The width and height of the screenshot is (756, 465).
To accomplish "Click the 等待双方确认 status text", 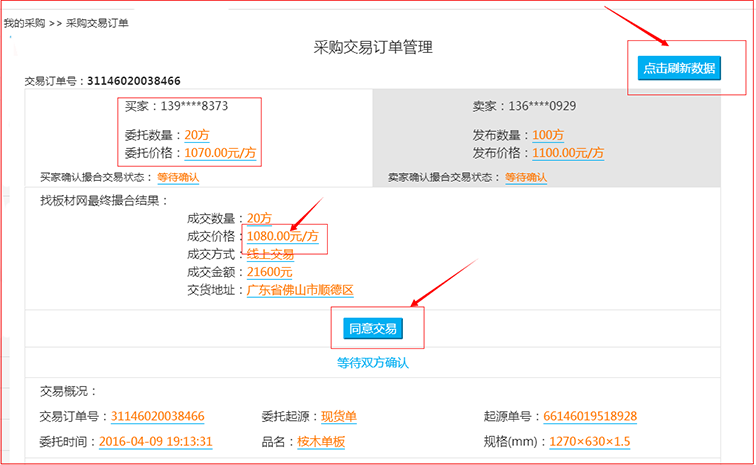I will pos(373,363).
